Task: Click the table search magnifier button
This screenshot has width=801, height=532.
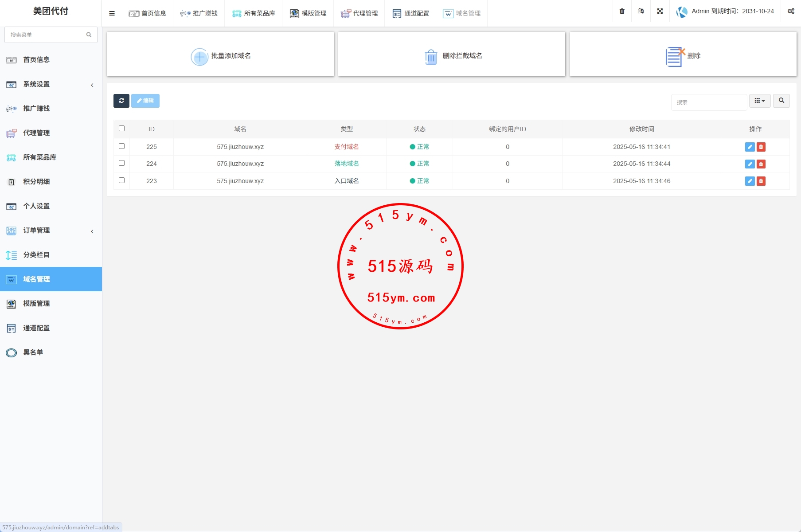Action: [x=781, y=101]
